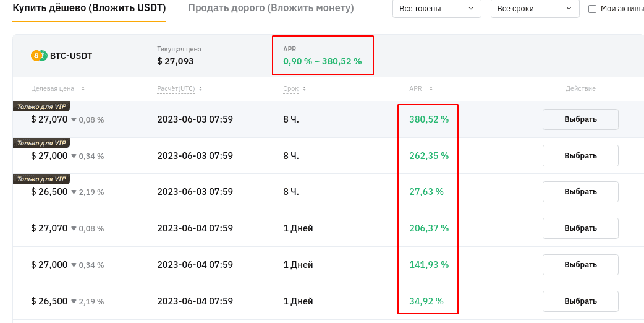Click the 0,34 % drop in 141,93 % row

(91, 265)
